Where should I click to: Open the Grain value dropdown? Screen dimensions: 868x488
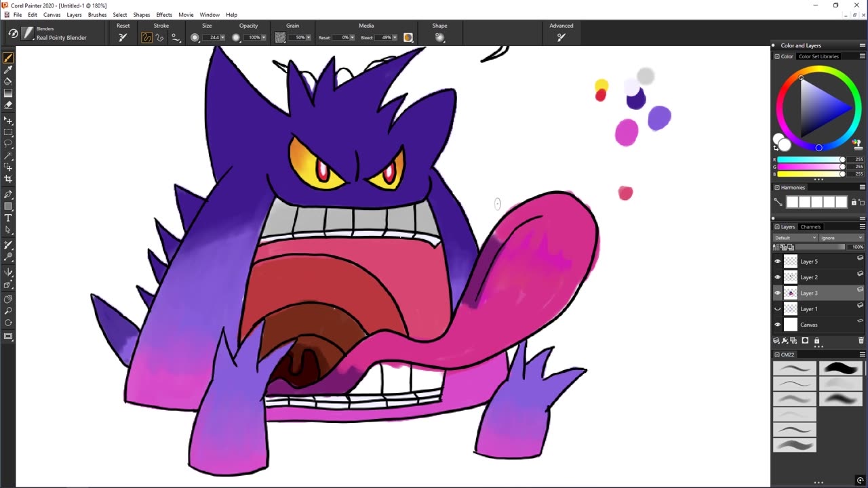pos(309,37)
